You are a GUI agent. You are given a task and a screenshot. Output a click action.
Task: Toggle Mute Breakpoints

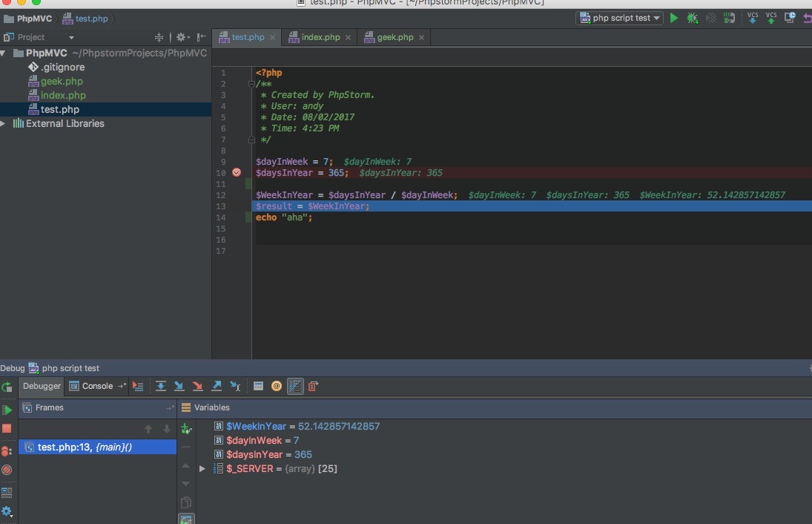[x=7, y=470]
